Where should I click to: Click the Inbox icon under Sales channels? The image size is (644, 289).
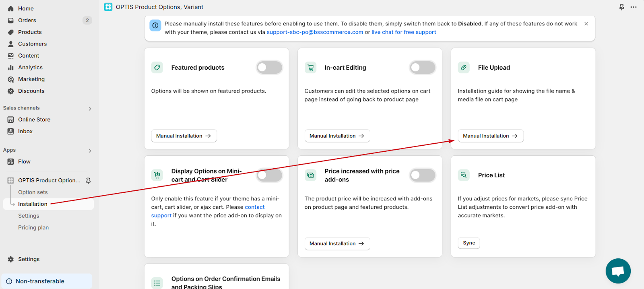(x=11, y=131)
